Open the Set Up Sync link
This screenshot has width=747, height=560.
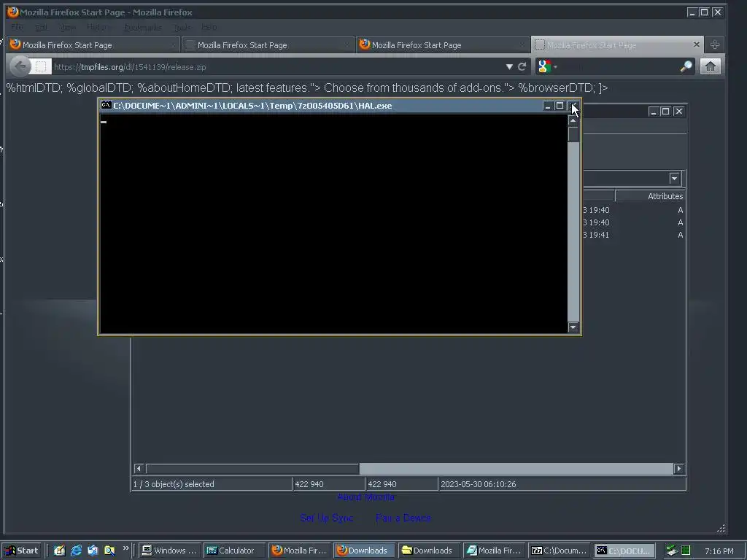(x=327, y=518)
